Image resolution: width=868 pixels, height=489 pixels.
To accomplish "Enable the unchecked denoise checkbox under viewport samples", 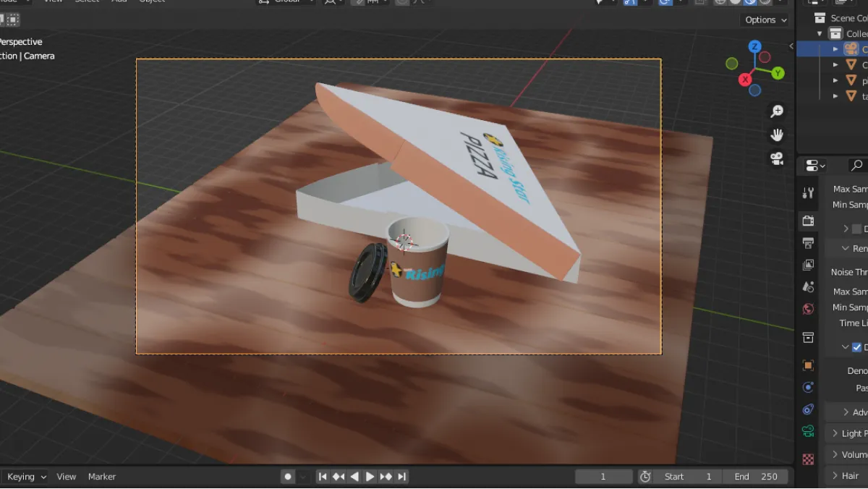I will coord(857,229).
